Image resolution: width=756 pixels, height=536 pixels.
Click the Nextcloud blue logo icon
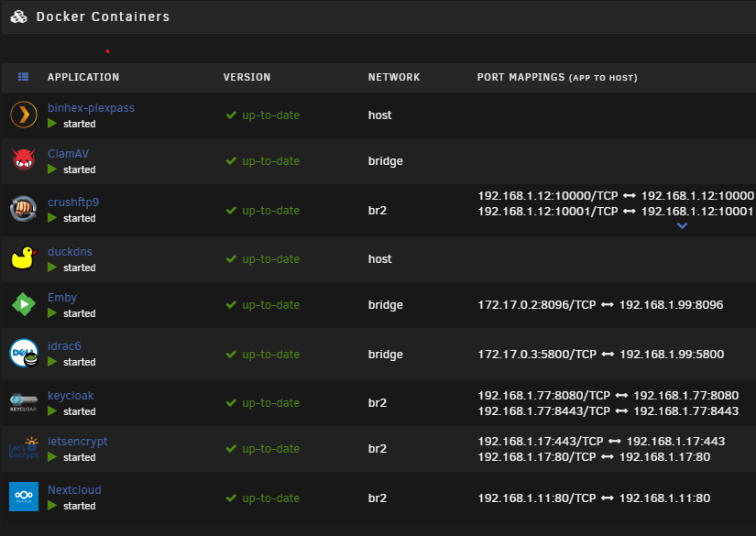[24, 497]
